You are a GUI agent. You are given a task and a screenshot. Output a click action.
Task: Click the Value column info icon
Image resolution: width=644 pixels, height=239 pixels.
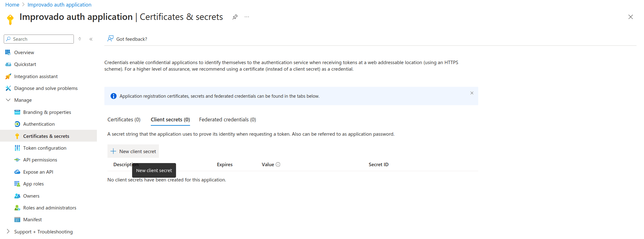pos(278,165)
